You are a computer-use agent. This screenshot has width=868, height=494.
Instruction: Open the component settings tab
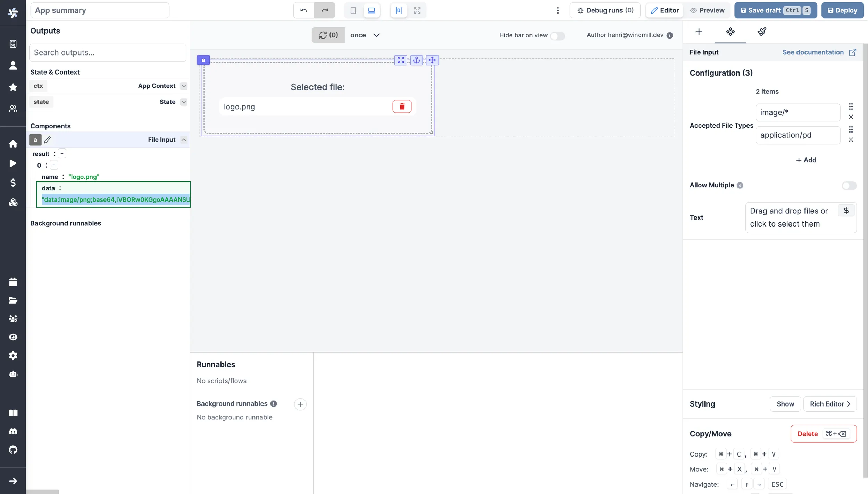click(730, 32)
